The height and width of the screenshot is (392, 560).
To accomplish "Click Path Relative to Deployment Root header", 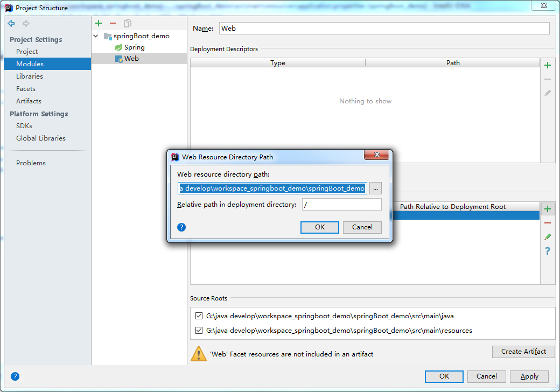I will tap(453, 207).
